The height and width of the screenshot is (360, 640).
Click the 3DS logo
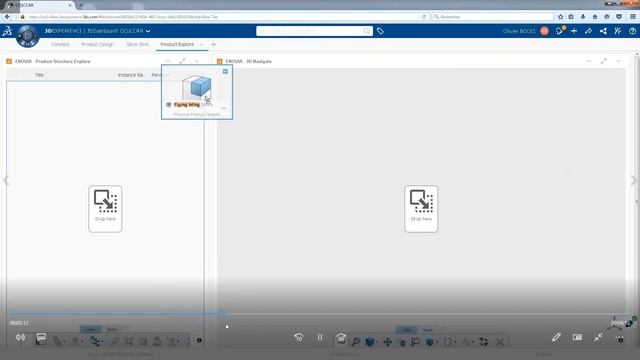tap(7, 31)
